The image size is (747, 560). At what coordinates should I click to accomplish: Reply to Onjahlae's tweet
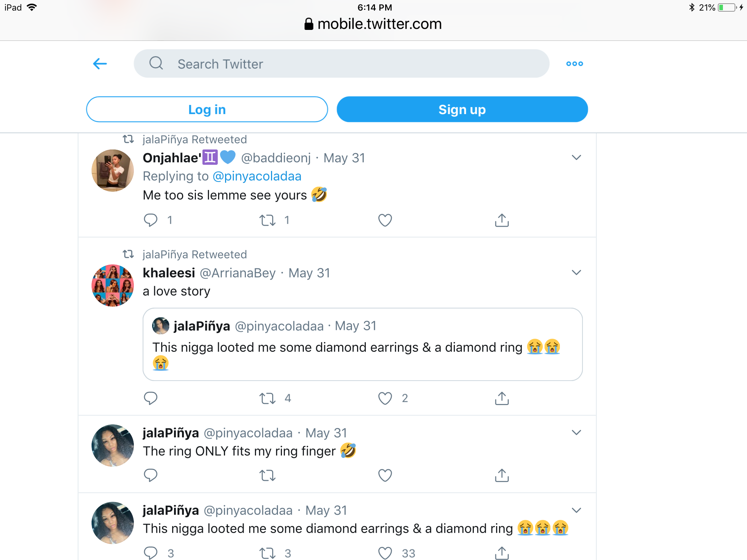point(151,220)
